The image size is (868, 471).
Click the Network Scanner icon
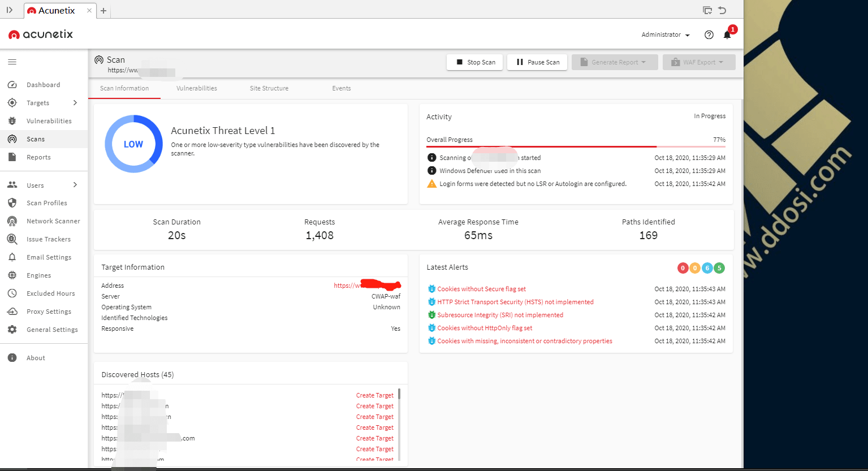12,221
